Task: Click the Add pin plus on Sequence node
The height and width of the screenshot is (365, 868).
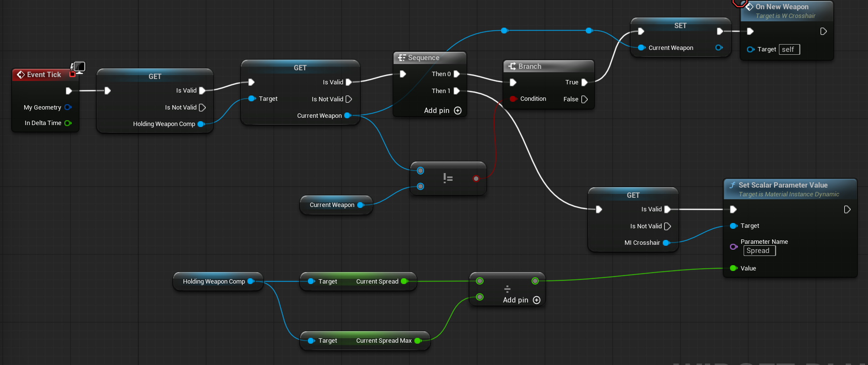Action: point(457,111)
